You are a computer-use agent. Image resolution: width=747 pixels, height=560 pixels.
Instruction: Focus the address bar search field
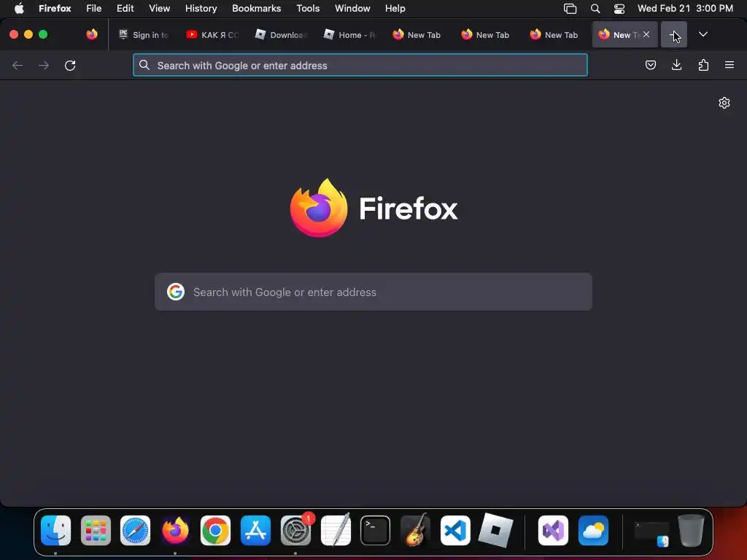360,65
